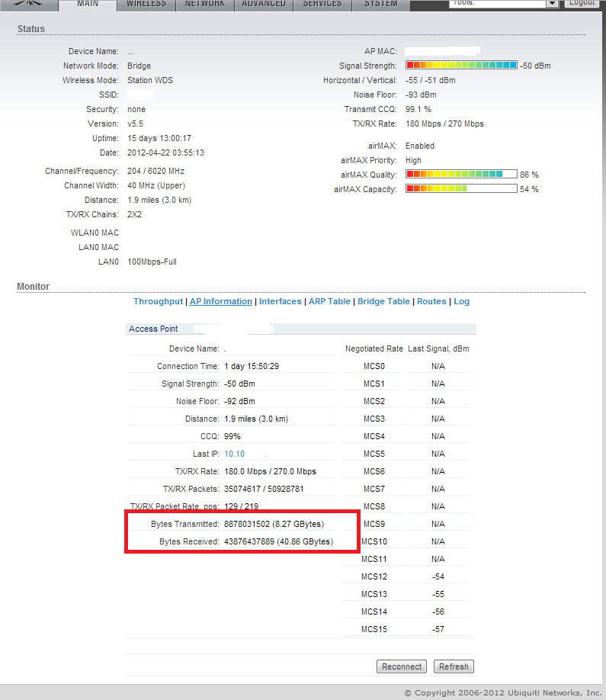Screen dimensions: 606x700
Task: Open the Interfaces monitor link
Action: tap(281, 301)
